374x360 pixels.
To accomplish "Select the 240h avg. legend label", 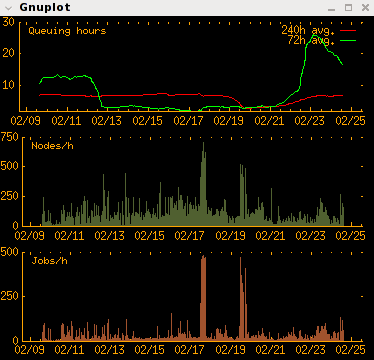I will (307, 30).
